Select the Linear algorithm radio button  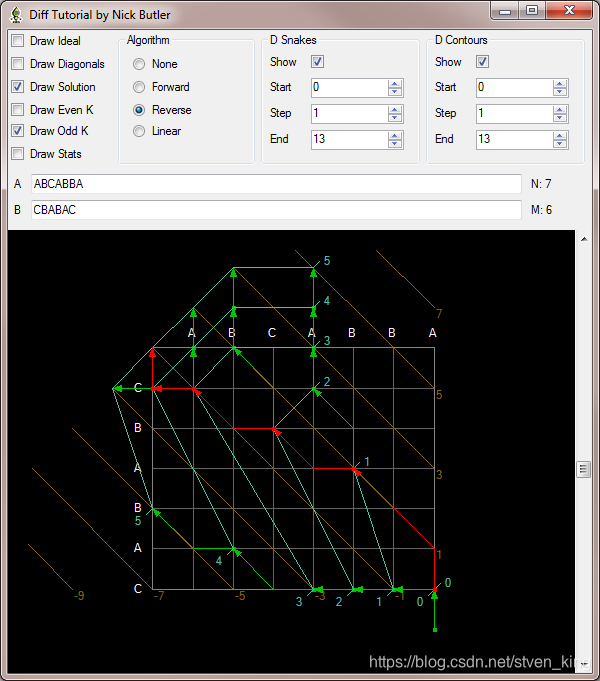click(139, 131)
